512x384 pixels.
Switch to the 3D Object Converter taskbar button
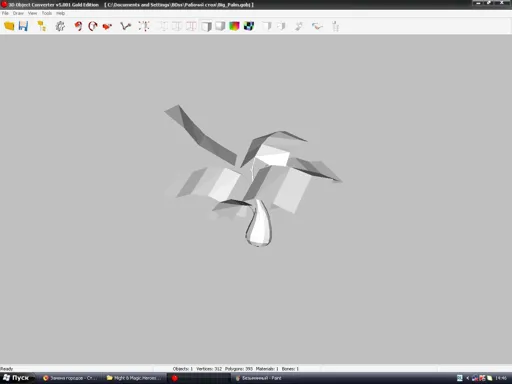coord(199,378)
